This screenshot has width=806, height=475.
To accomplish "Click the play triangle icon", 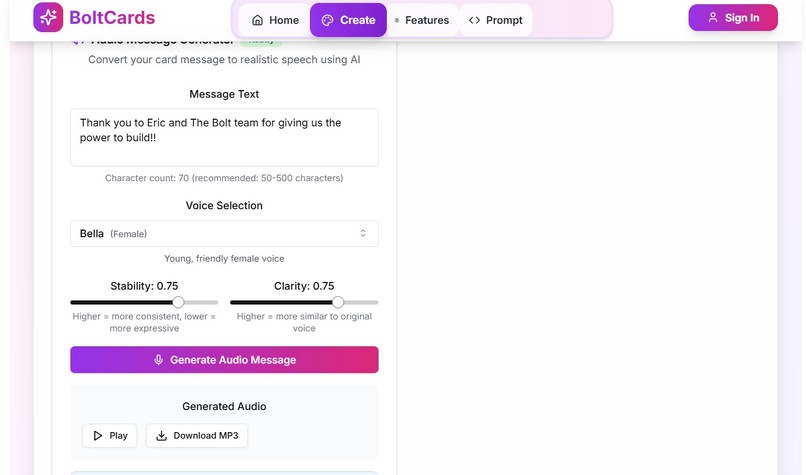I will 98,435.
